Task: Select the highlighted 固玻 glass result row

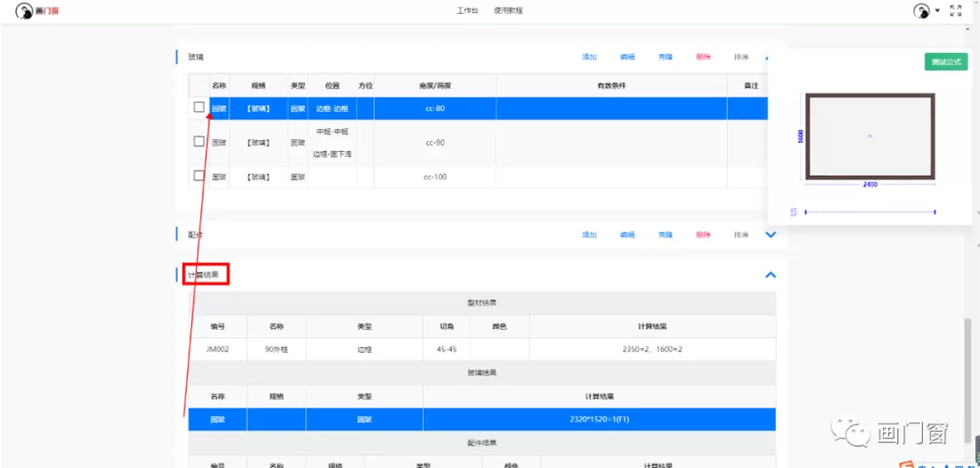Action: 482,419
